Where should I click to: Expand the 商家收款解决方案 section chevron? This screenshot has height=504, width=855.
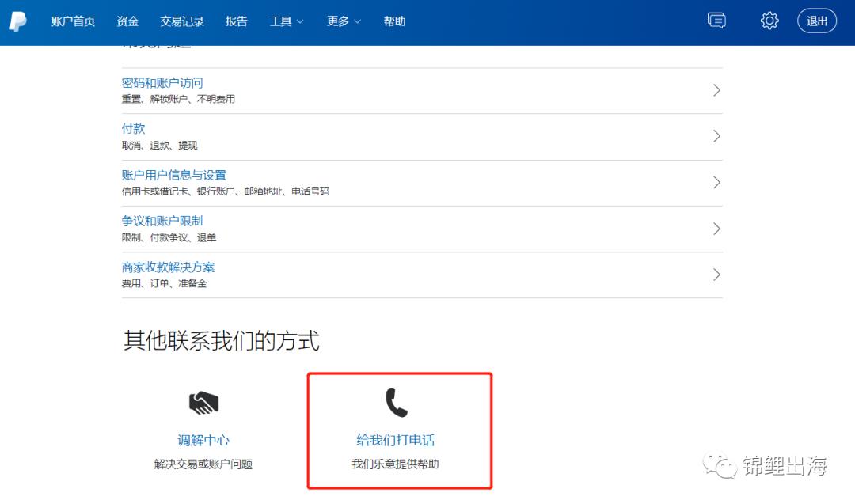pos(716,275)
